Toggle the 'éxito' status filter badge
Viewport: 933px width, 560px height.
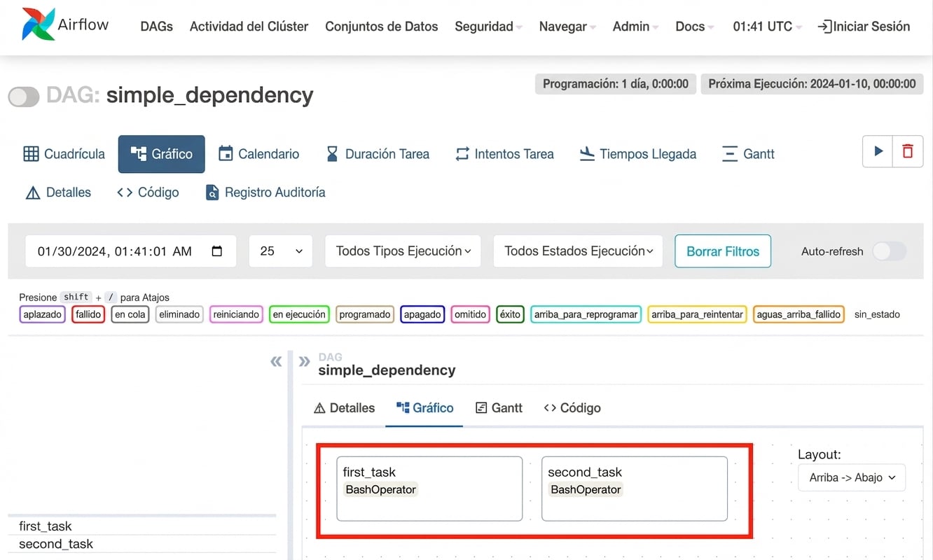509,314
